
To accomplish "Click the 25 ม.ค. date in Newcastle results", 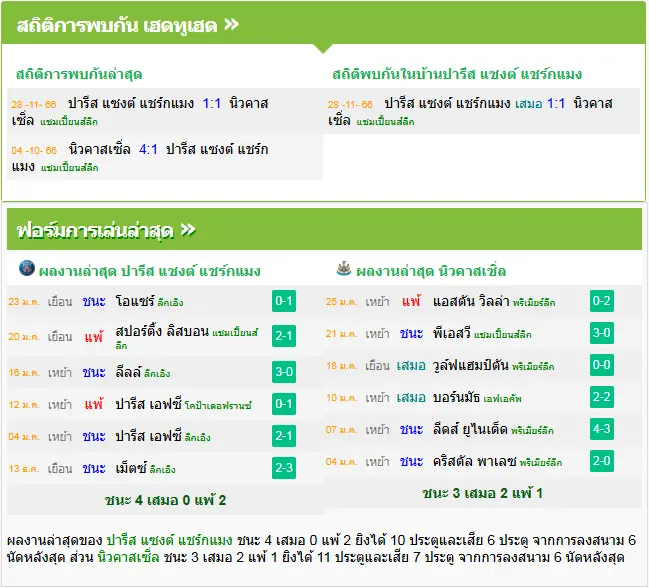I will (341, 302).
